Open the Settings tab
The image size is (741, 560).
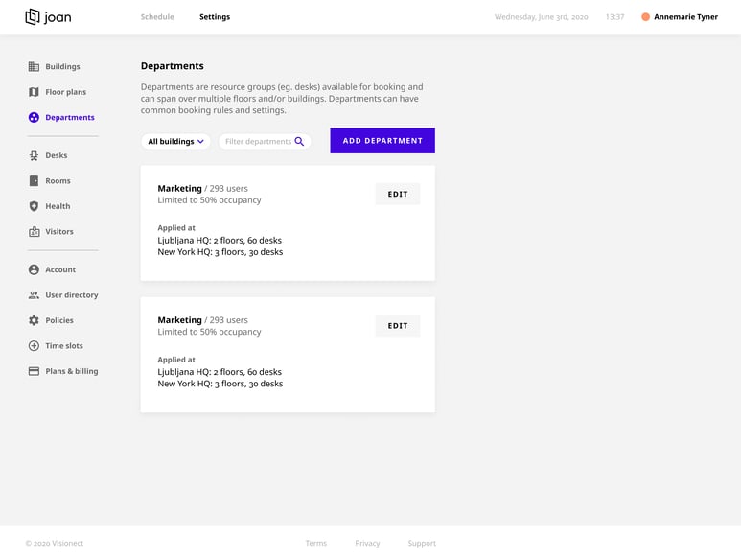click(215, 17)
